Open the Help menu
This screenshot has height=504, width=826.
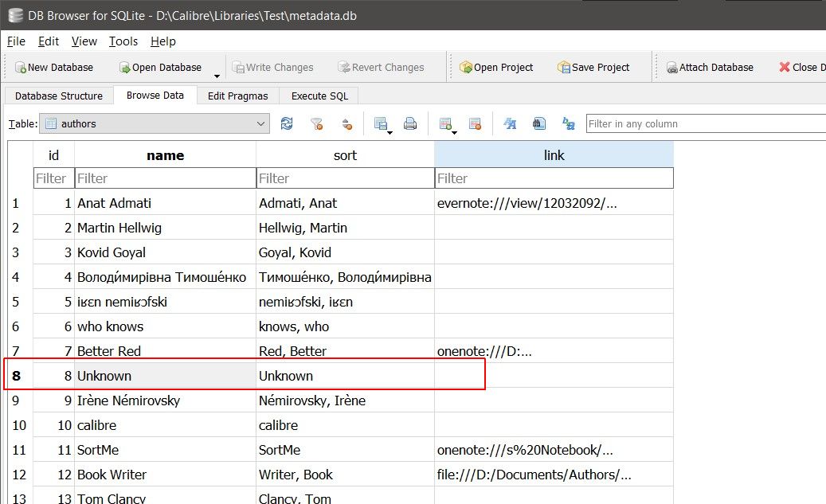(x=162, y=41)
